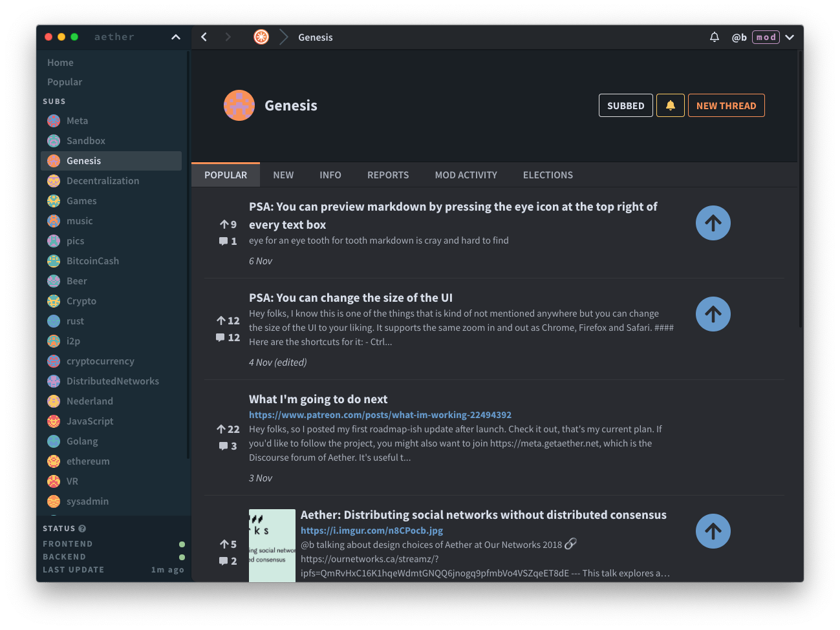Screen dimensions: 840x630
Task: Click the mod badge next to @b
Action: [766, 37]
